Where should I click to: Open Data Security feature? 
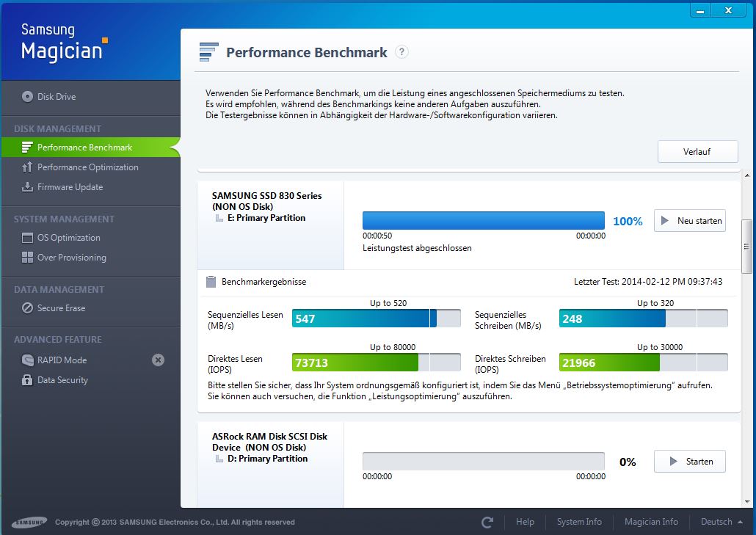pos(90,380)
